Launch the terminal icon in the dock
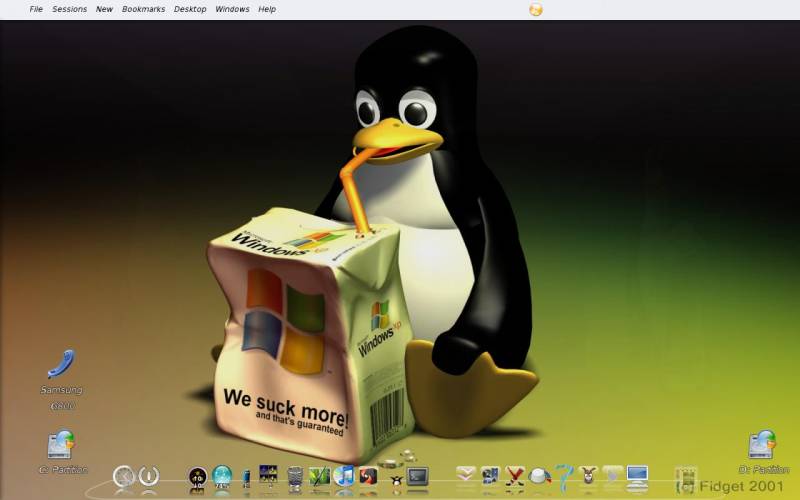The height and width of the screenshot is (500, 800). (x=417, y=477)
